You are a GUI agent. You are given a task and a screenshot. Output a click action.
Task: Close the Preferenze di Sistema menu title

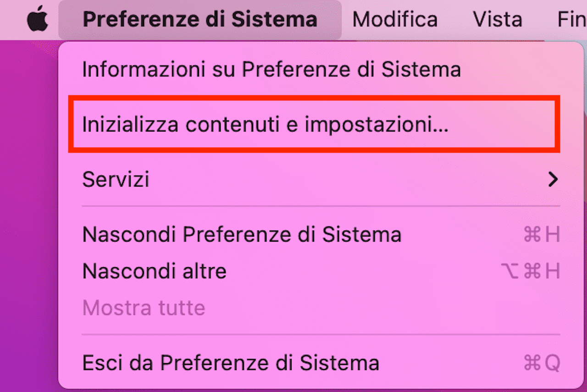point(200,19)
